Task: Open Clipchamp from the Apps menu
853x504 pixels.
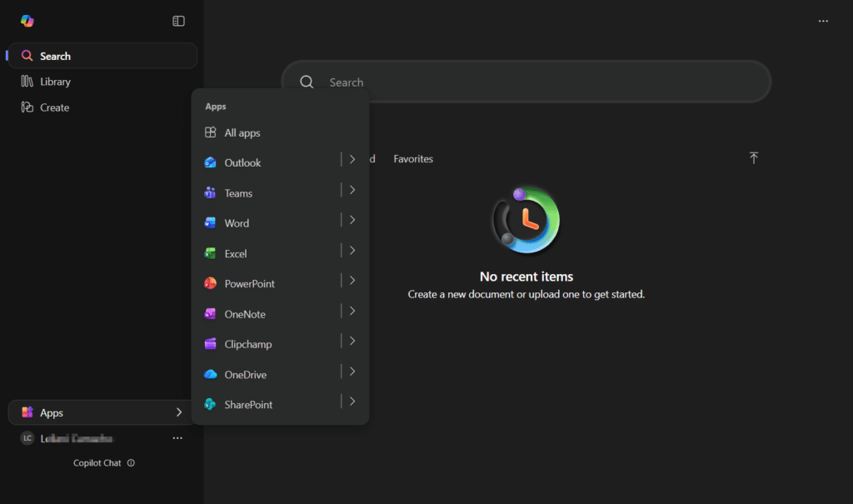Action: pos(247,344)
